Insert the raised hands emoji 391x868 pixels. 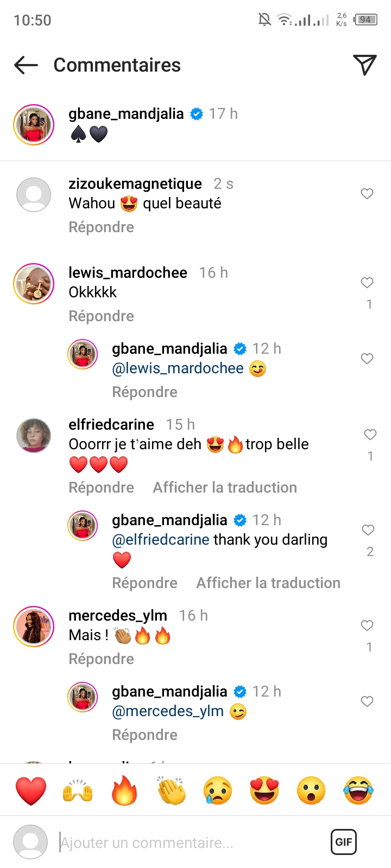coord(78,790)
